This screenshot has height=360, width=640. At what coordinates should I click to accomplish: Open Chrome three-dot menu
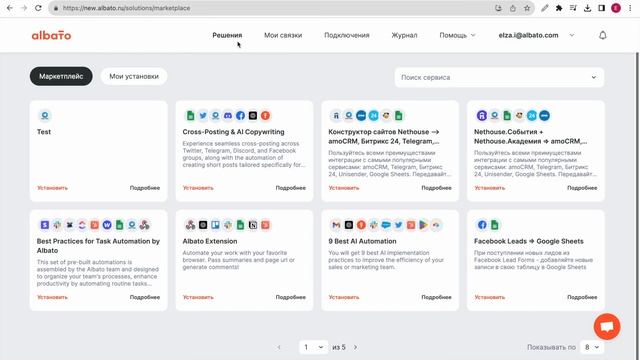click(631, 8)
